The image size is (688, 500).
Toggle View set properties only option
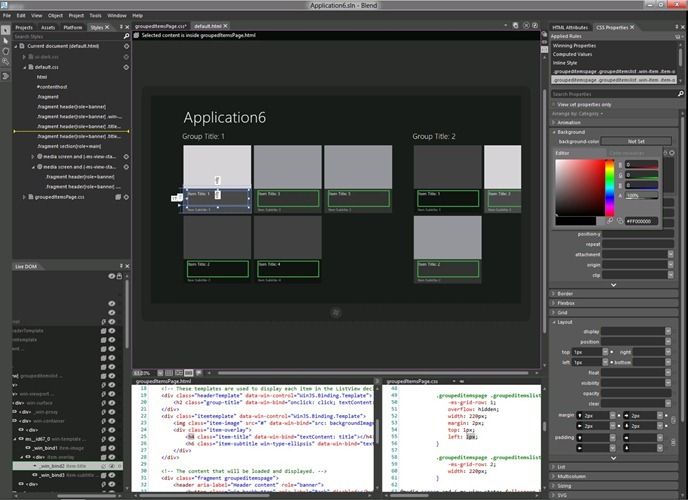pyautogui.click(x=553, y=104)
